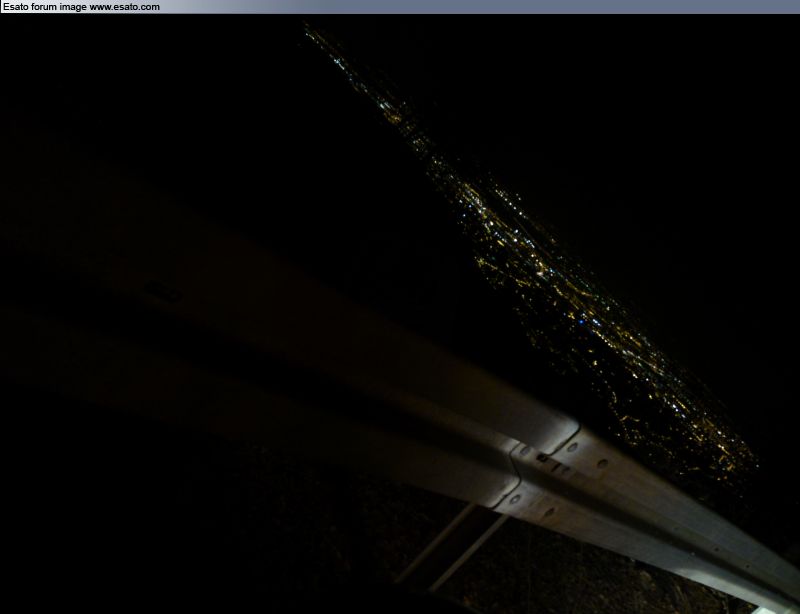The height and width of the screenshot is (614, 800).
Task: Click the night guardrail photo
Action: point(400,314)
